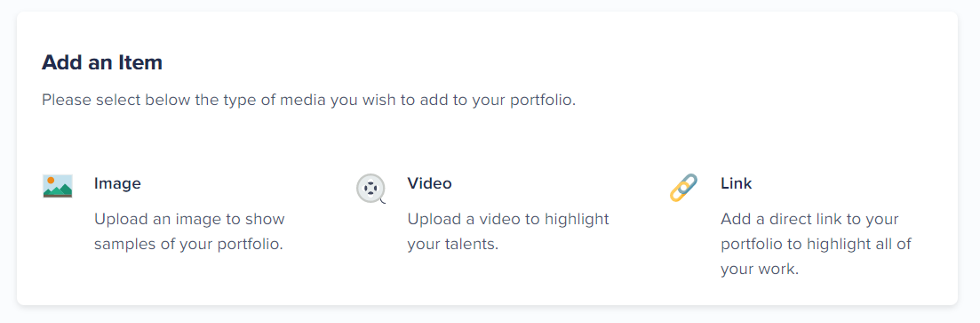Click the orange sun in Image icon
Screen dimensions: 980x323
click(x=51, y=181)
